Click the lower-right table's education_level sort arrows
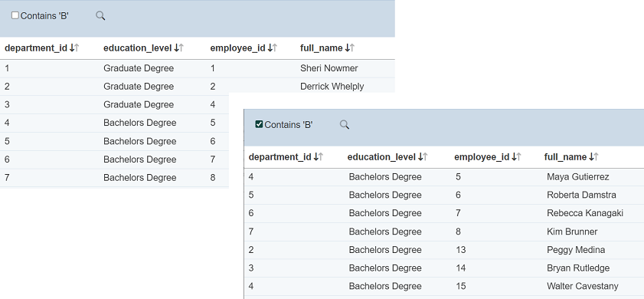The height and width of the screenshot is (299, 644). (423, 156)
